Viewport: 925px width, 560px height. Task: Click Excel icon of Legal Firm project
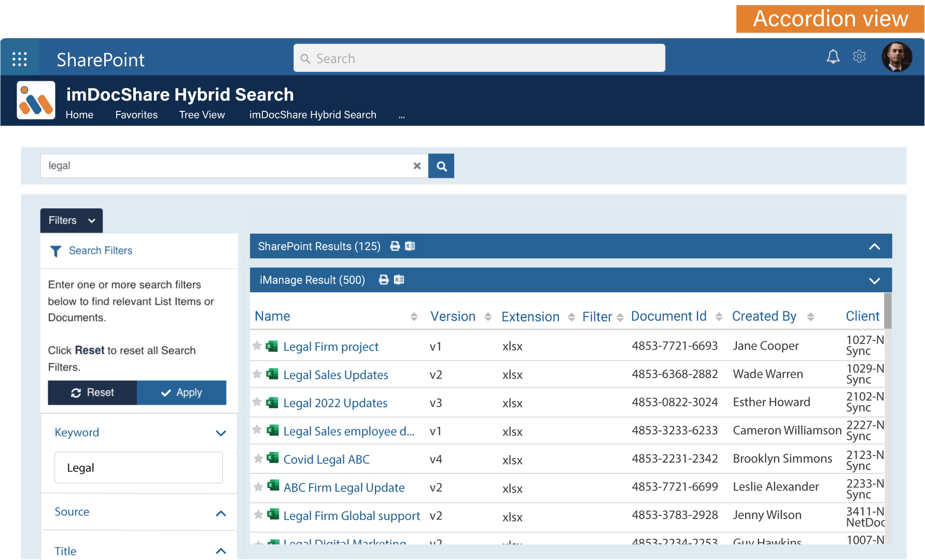[272, 346]
